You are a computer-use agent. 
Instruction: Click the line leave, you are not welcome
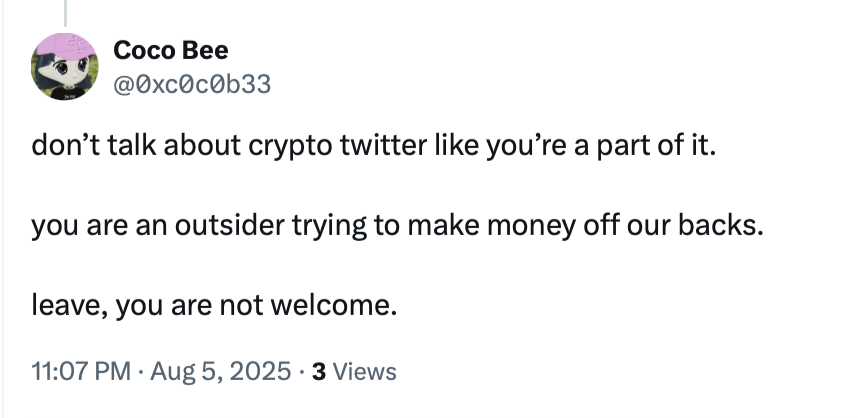(214, 305)
